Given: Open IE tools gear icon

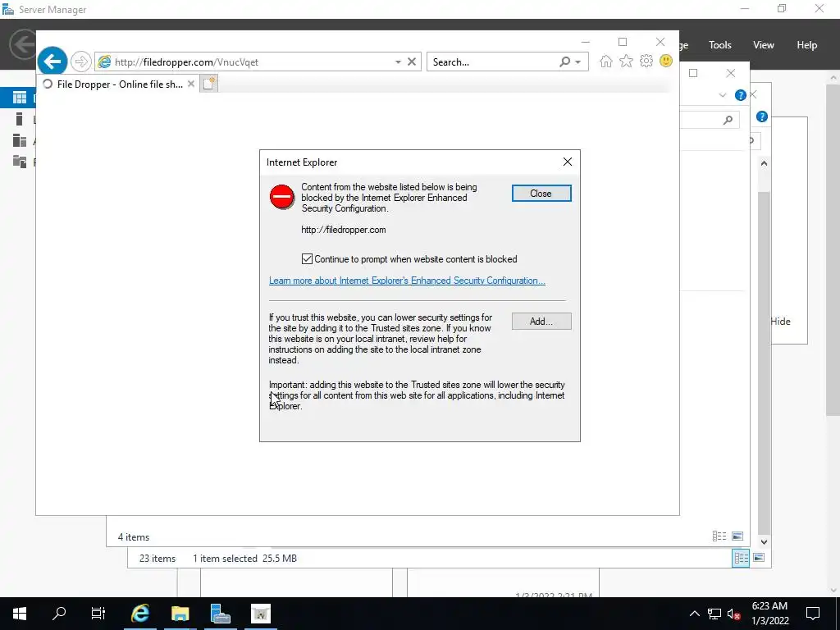Looking at the screenshot, I should 646,61.
